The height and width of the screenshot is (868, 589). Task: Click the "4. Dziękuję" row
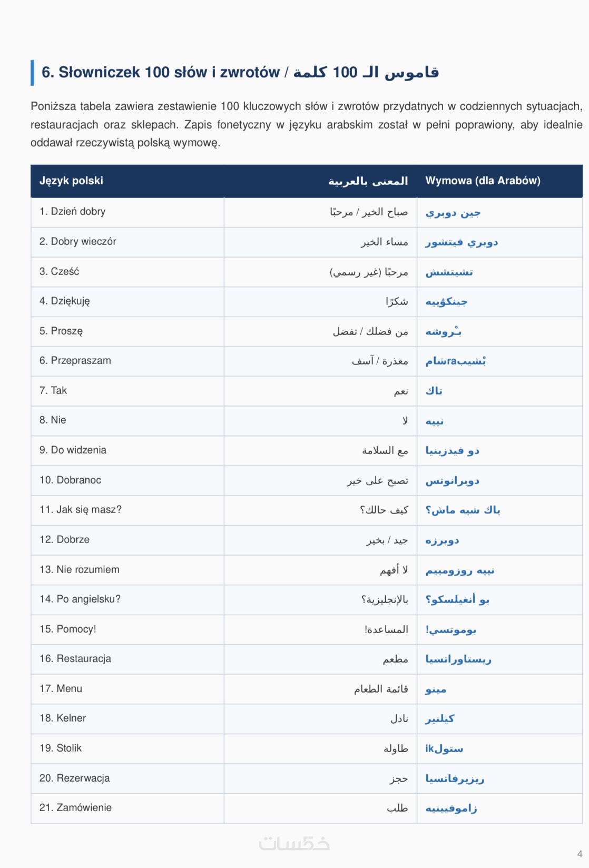point(307,301)
